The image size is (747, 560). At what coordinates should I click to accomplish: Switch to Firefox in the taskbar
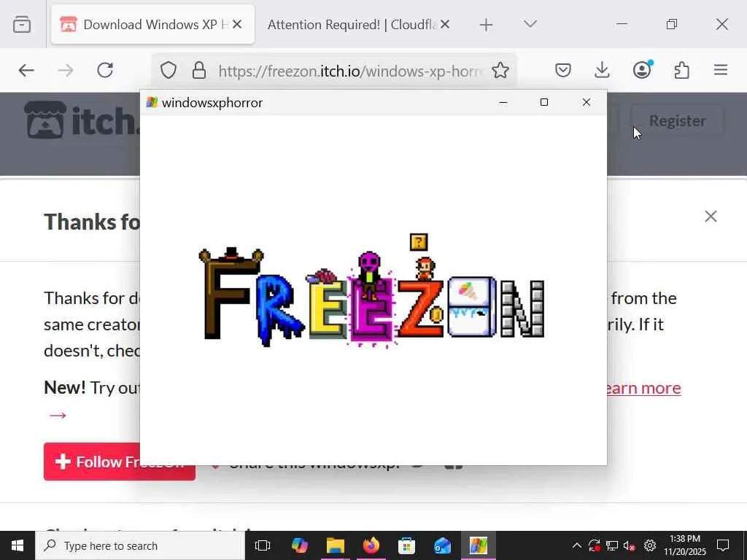[371, 545]
